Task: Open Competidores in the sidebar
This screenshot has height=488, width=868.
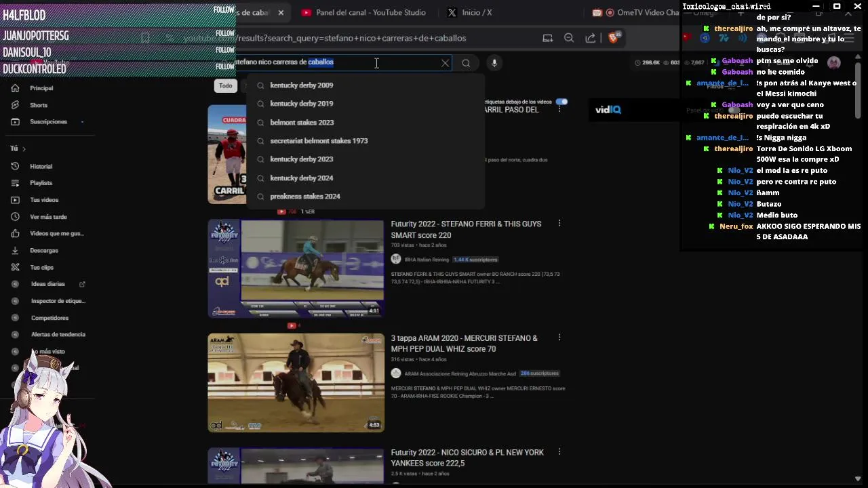Action: click(x=50, y=318)
